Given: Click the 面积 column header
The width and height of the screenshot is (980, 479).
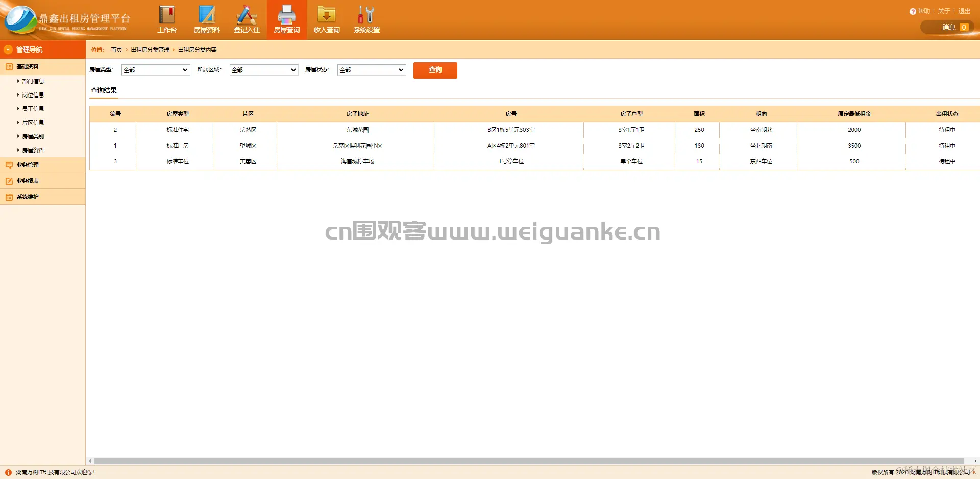Looking at the screenshot, I should [699, 114].
